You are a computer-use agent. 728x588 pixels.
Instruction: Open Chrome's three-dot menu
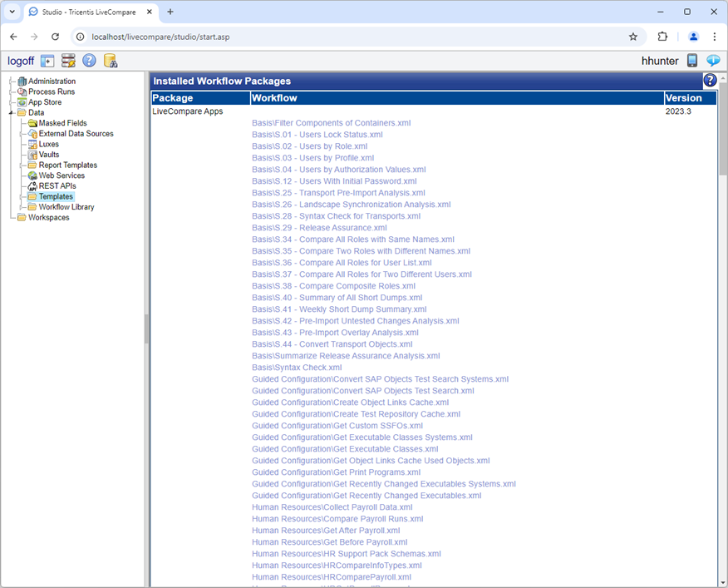pos(715,37)
